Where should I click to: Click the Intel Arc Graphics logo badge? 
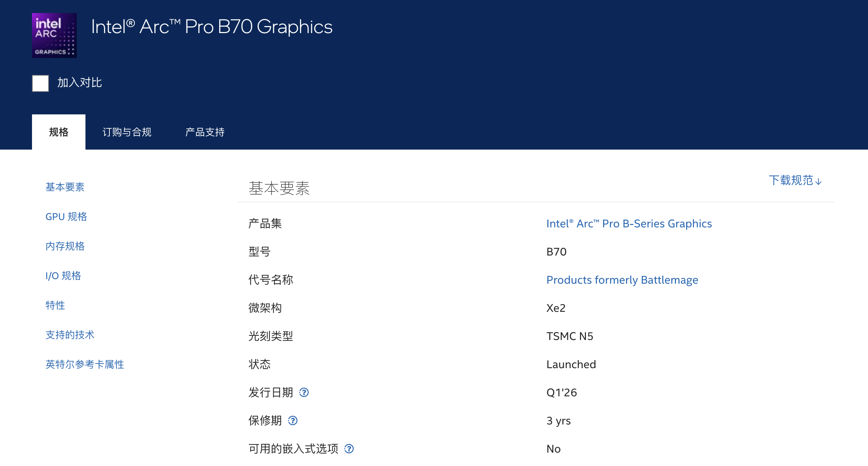tap(54, 36)
